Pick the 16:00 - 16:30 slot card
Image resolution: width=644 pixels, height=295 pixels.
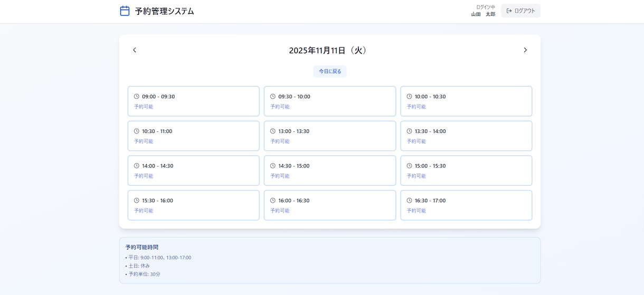(330, 205)
